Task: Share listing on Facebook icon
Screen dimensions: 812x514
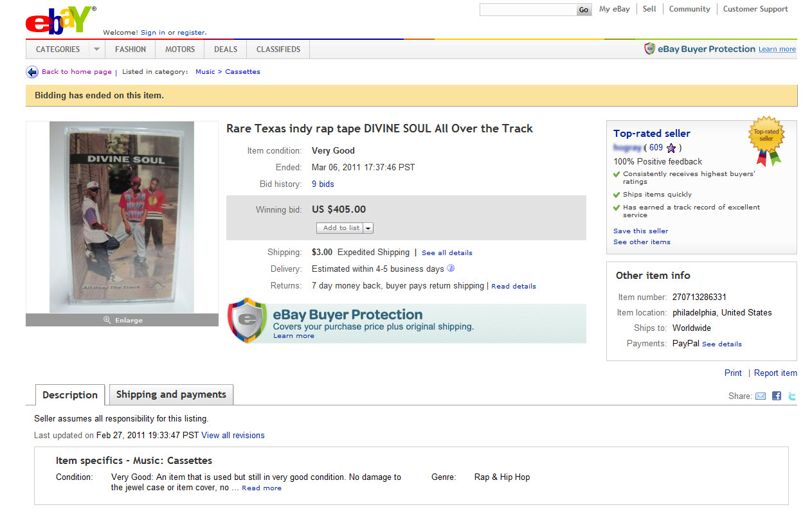Action: tap(777, 396)
